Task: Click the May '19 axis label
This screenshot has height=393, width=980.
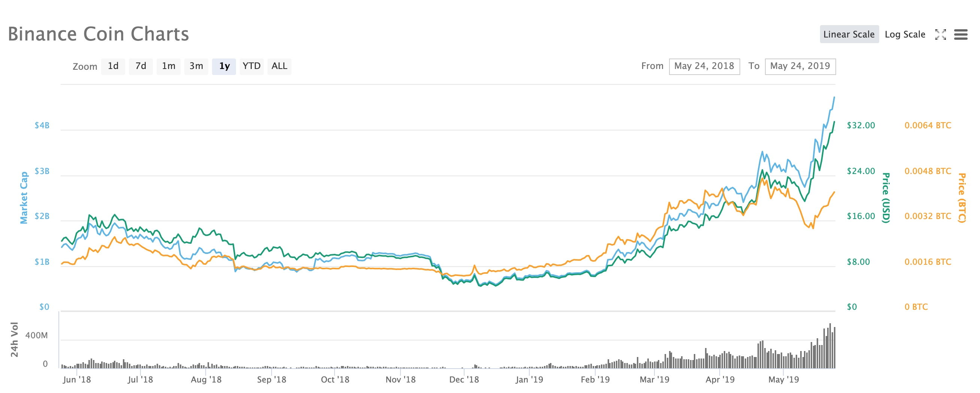Action: pyautogui.click(x=784, y=379)
